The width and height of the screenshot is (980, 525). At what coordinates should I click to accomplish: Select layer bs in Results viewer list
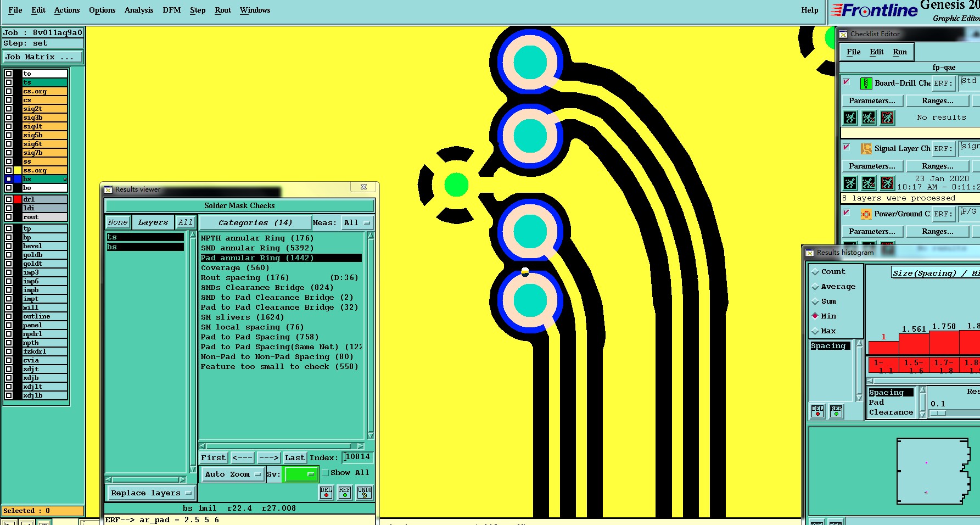point(145,247)
